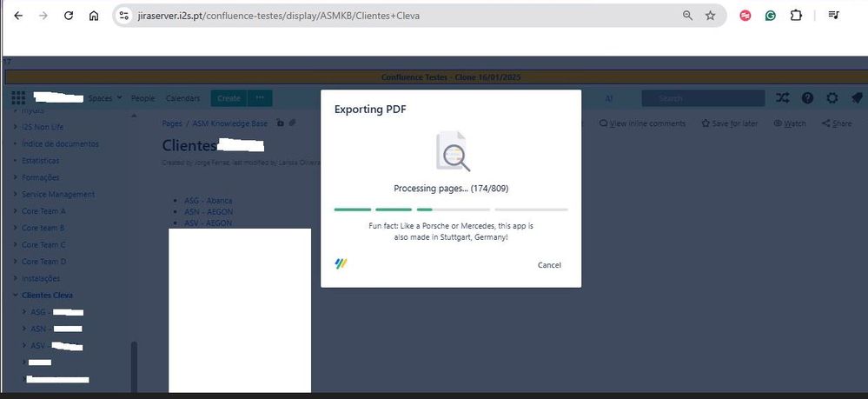Click the zoom magnifier in address bar
The image size is (868, 399).
coord(687,16)
